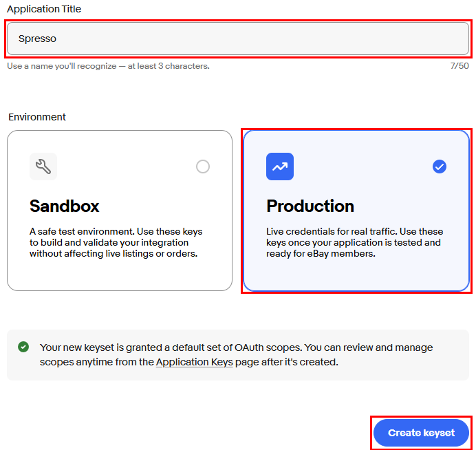Select the Sandbox radio button
This screenshot has width=476, height=450.
203,167
